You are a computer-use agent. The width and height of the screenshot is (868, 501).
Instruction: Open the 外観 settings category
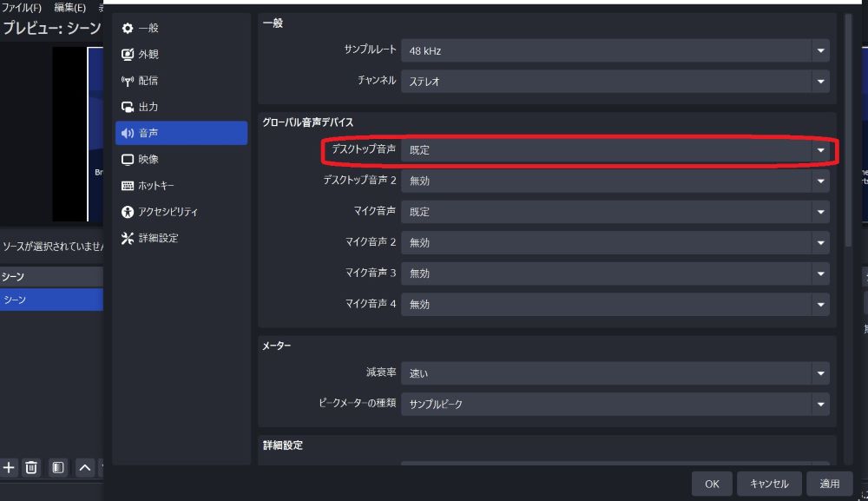point(181,54)
